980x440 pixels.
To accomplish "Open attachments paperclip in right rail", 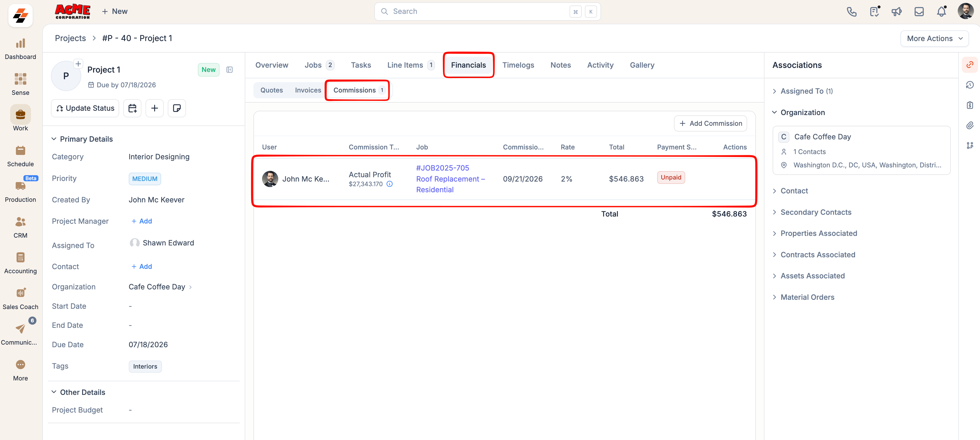I will click(970, 125).
